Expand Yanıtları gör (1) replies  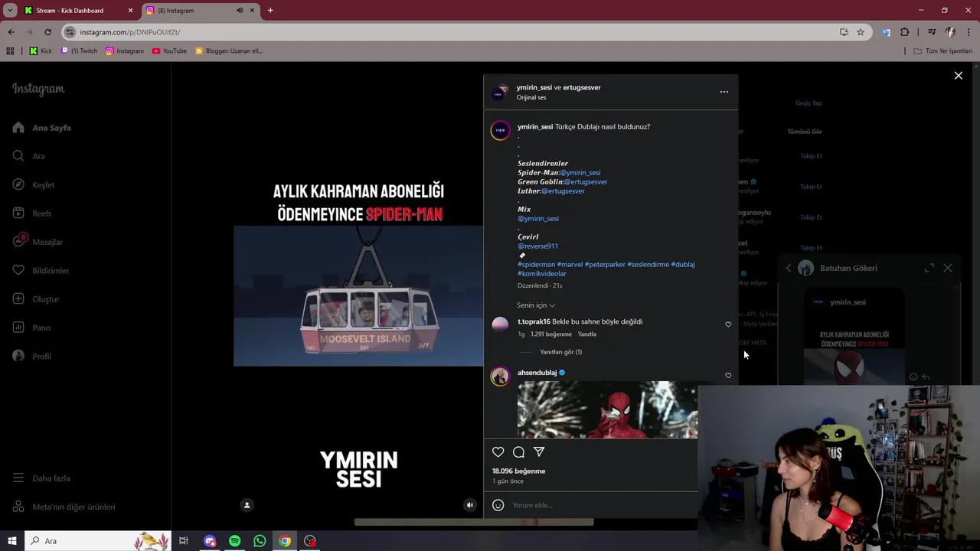(x=560, y=352)
